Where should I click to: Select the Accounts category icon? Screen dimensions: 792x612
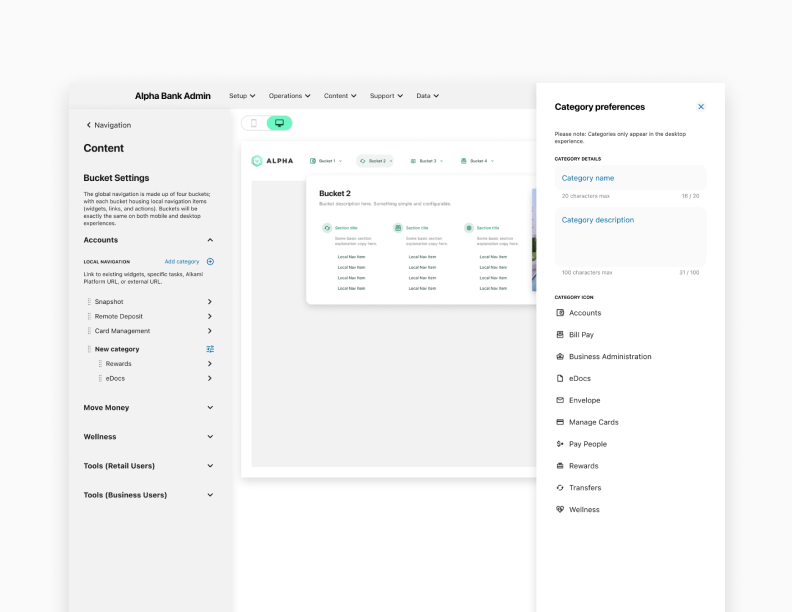pyautogui.click(x=584, y=313)
